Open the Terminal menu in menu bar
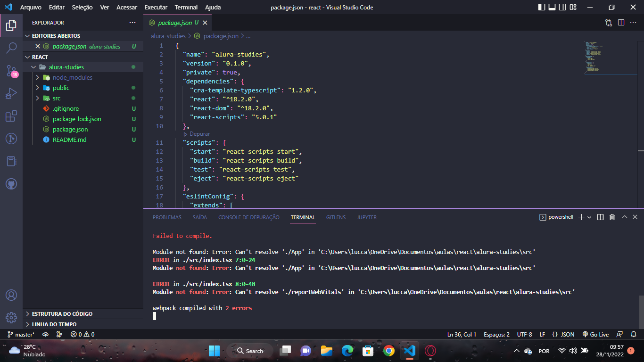 pos(186,7)
